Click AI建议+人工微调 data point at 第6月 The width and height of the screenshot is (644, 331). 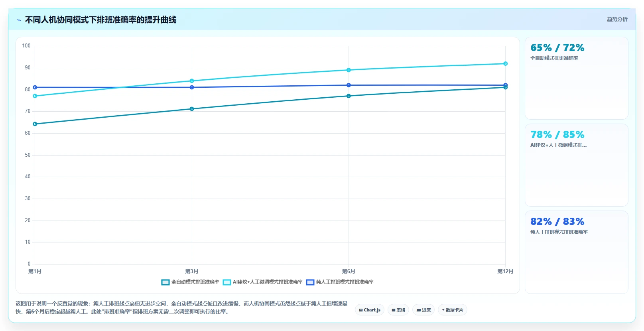pos(349,70)
